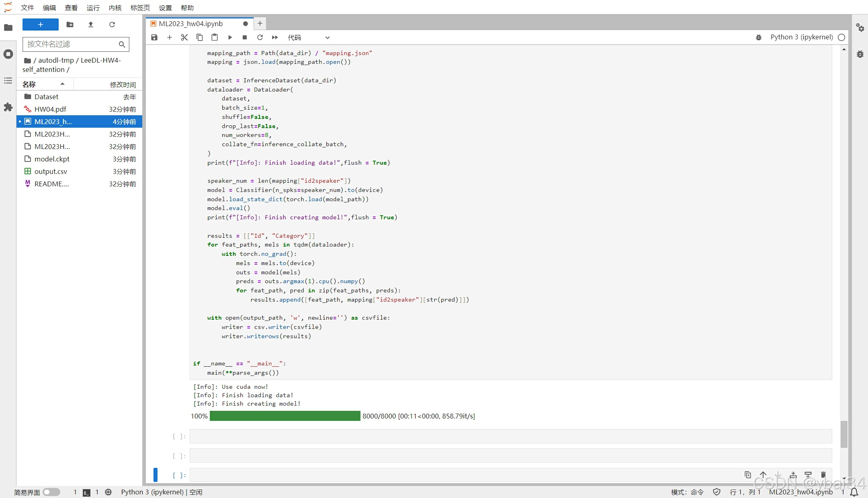Interrupt the kernel using the stop button
Viewport: 868px width, 498px height.
click(x=245, y=37)
